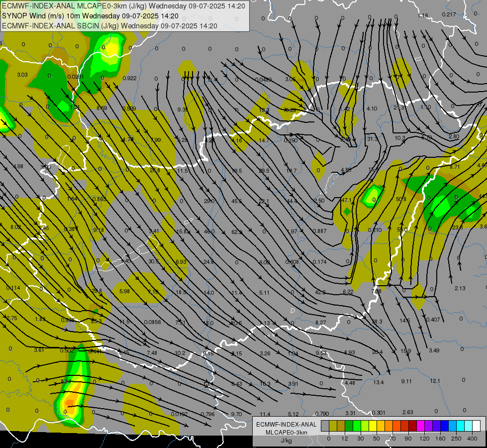Click the map value 0.0856
This screenshot has width=487, height=448.
[x=153, y=322]
